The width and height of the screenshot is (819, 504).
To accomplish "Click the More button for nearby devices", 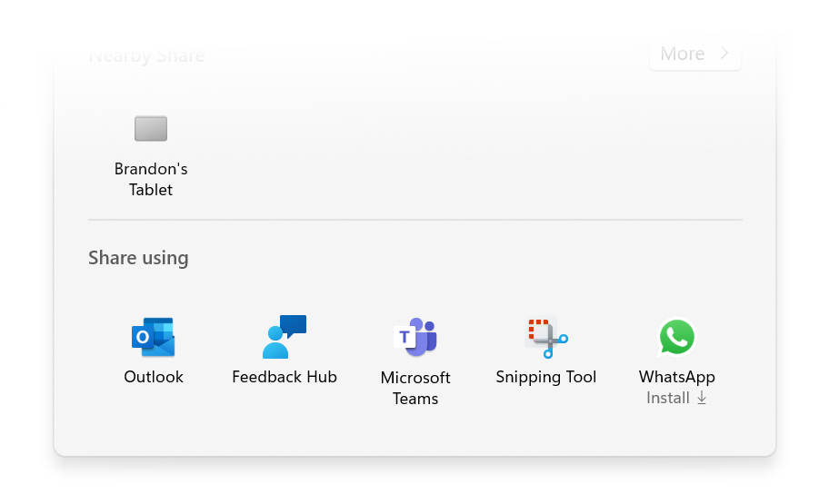I will [694, 54].
